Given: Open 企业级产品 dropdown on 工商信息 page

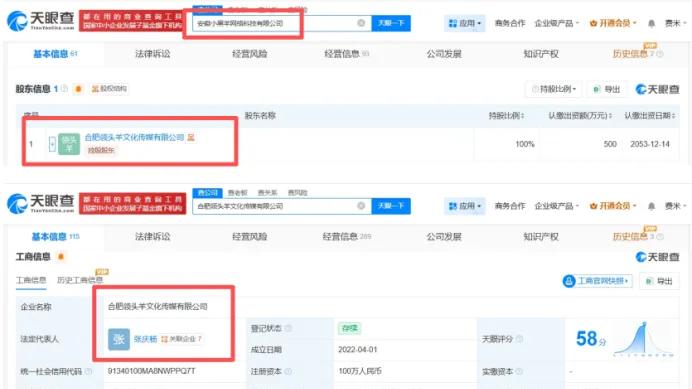Looking at the screenshot, I should 556,206.
